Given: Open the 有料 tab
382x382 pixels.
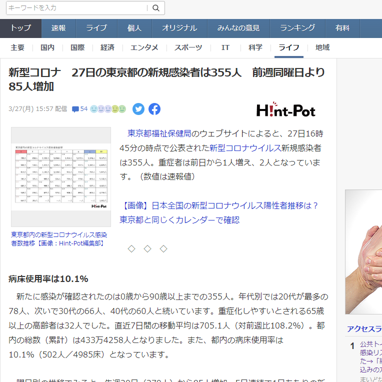Looking at the screenshot, I should coord(343,28).
